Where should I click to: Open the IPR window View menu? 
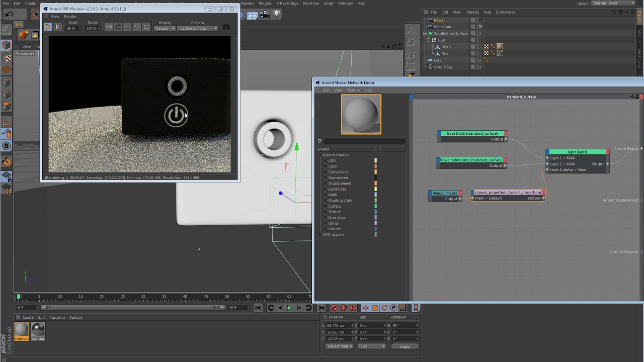tap(55, 17)
